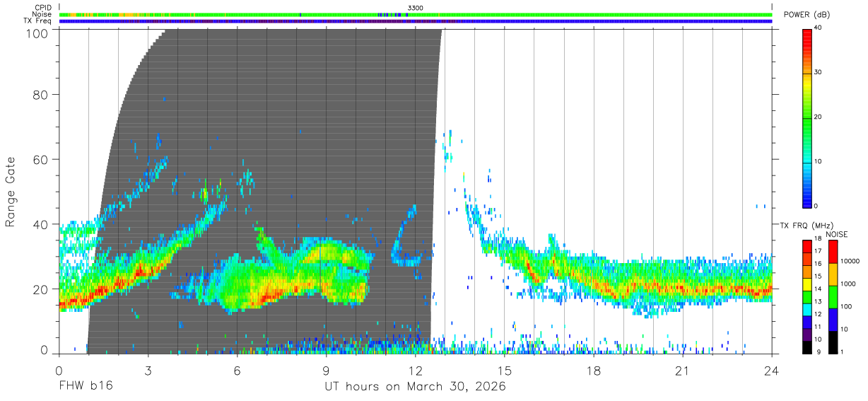The image size is (868, 401).
Task: Click hour 3 on the UT time axis
Action: (x=148, y=371)
